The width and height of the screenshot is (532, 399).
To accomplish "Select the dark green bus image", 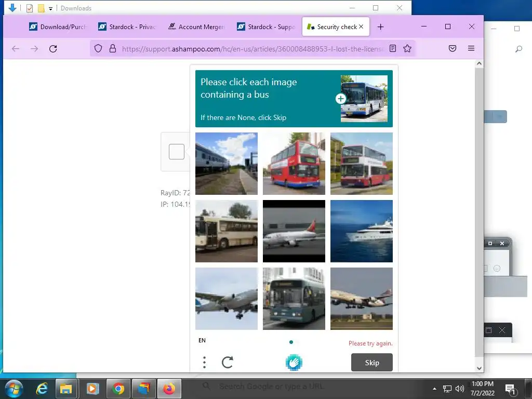I will click(x=294, y=299).
